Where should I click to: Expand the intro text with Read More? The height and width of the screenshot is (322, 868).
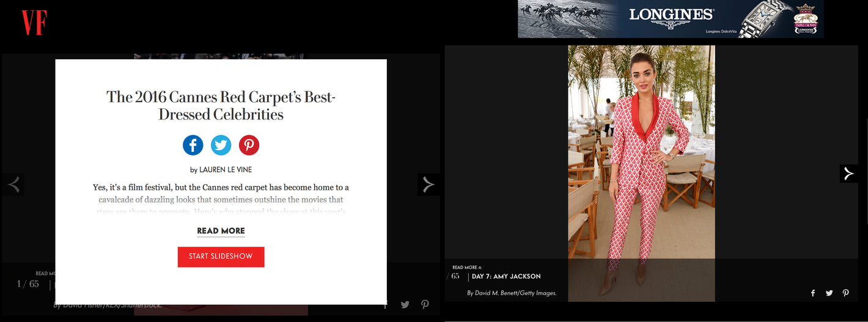point(221,231)
